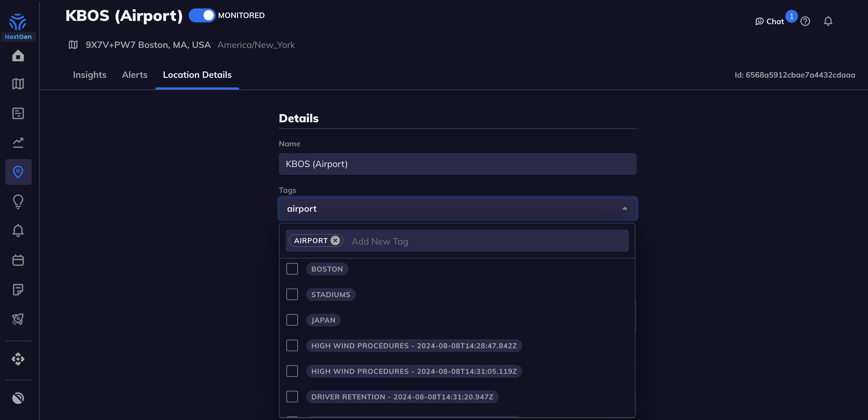
Task: Click High Wind Procedures 14:31:05.119Z tag label
Action: (414, 371)
